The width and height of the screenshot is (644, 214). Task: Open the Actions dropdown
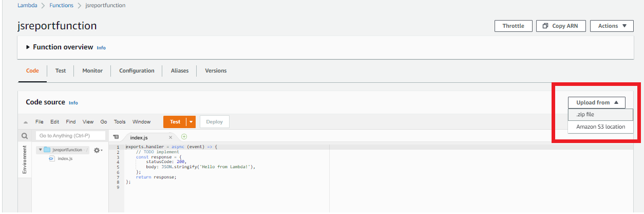click(x=612, y=26)
